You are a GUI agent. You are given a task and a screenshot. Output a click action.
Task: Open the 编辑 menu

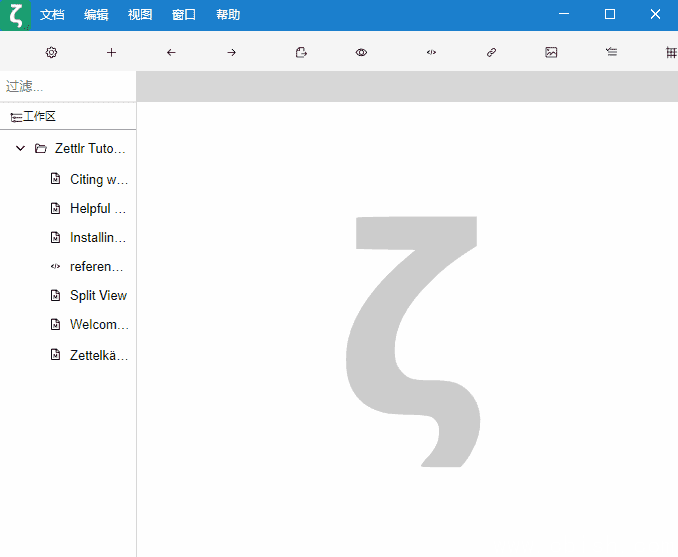click(x=96, y=15)
